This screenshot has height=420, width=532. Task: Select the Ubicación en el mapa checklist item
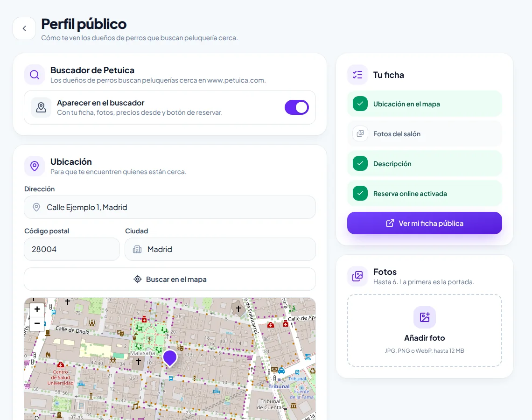pos(425,104)
